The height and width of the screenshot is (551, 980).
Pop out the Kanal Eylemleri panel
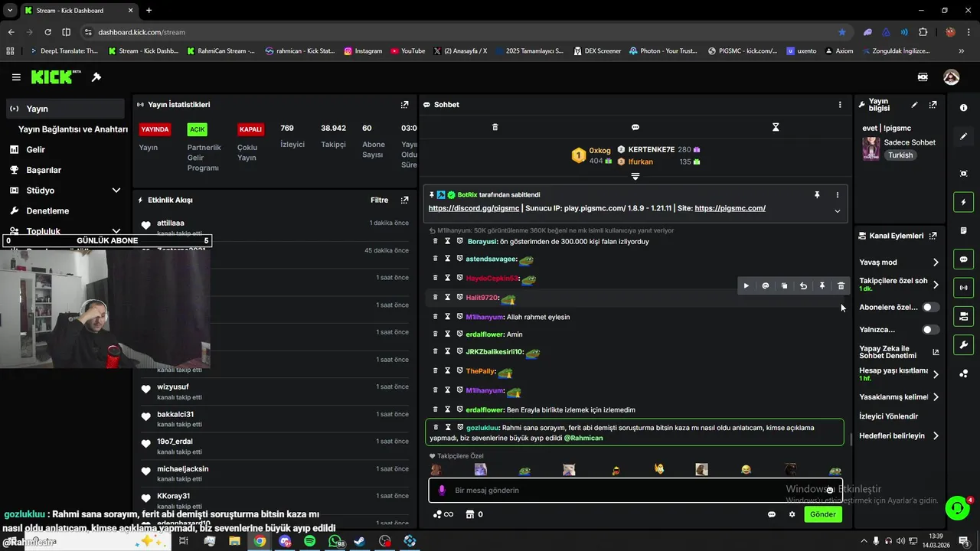click(x=933, y=236)
